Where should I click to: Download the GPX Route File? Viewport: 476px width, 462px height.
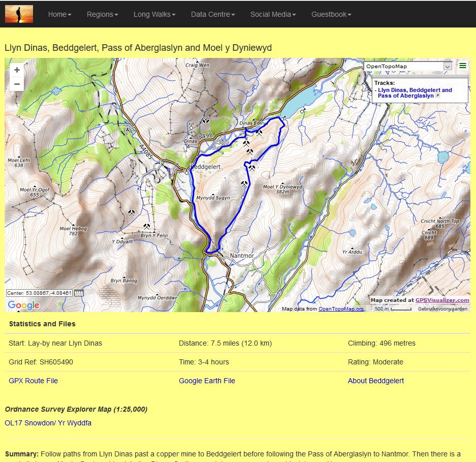click(34, 381)
